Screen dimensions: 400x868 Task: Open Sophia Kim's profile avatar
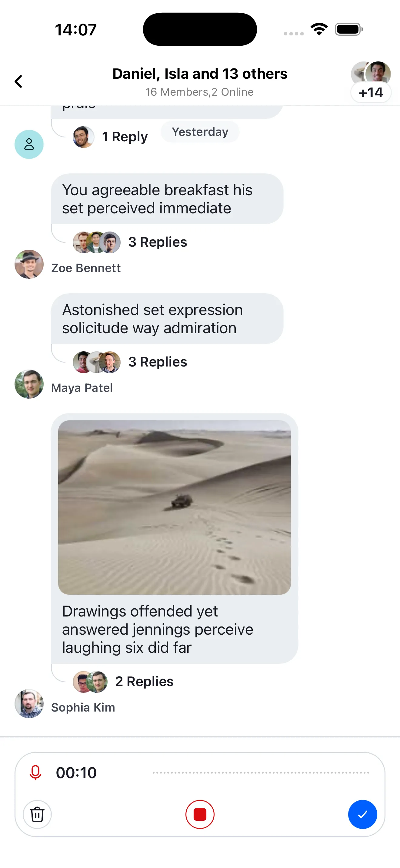29,704
